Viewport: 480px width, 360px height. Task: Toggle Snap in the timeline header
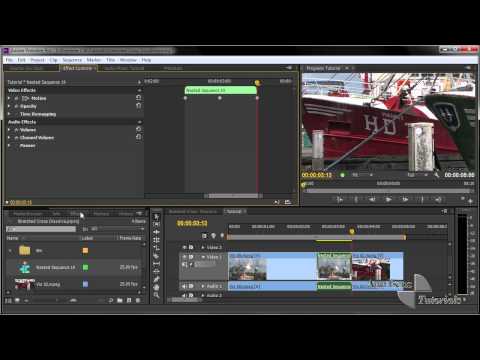205,236
